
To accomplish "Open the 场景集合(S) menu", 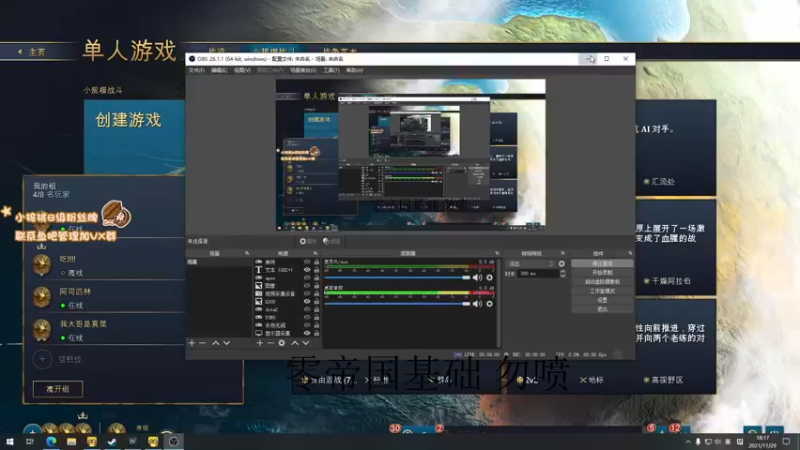I will tap(304, 70).
